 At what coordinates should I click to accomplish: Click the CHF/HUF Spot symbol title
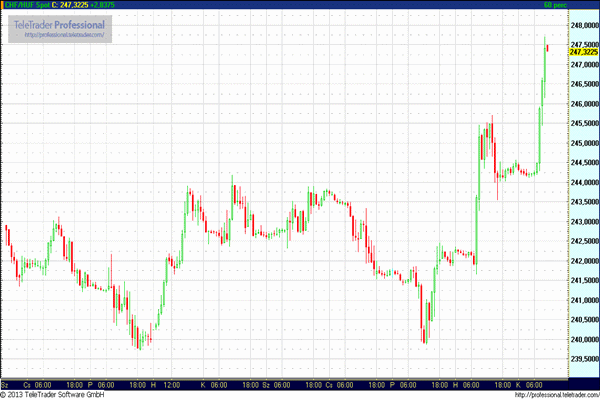point(23,5)
